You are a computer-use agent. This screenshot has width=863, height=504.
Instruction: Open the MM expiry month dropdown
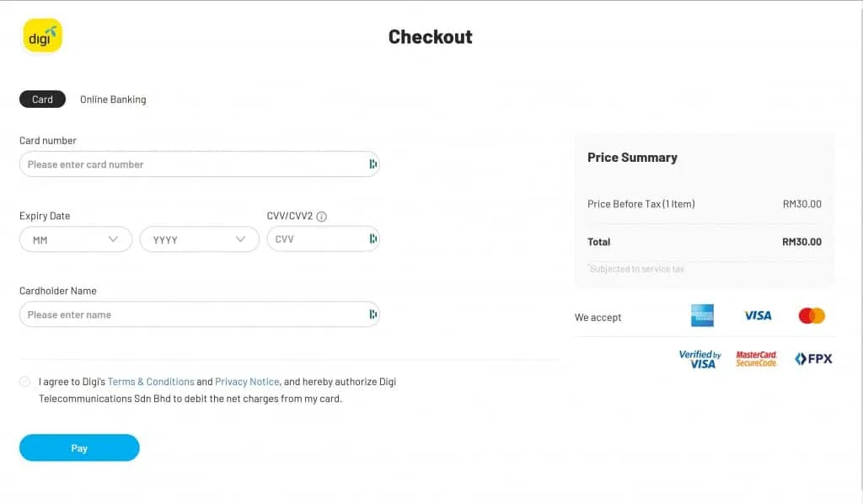[75, 239]
